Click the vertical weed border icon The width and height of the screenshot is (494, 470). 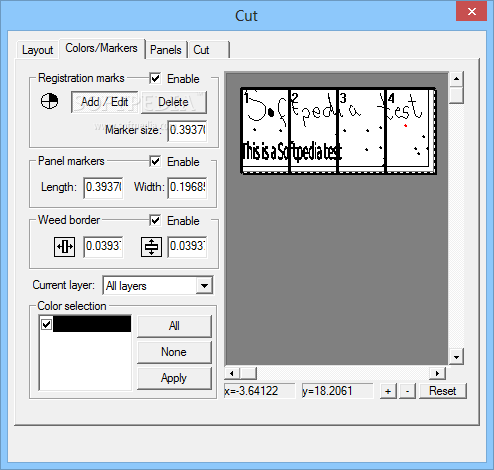[151, 247]
